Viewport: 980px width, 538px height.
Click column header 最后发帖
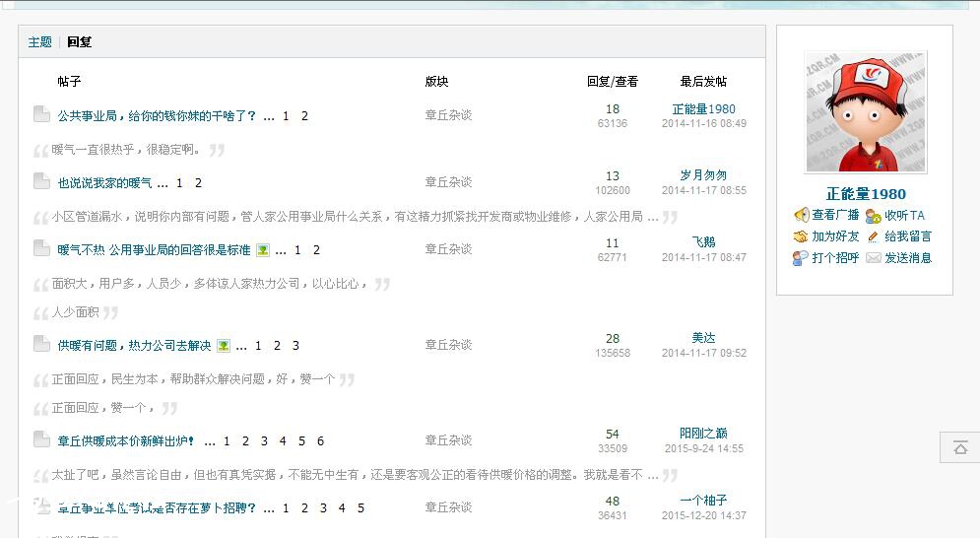pos(704,82)
